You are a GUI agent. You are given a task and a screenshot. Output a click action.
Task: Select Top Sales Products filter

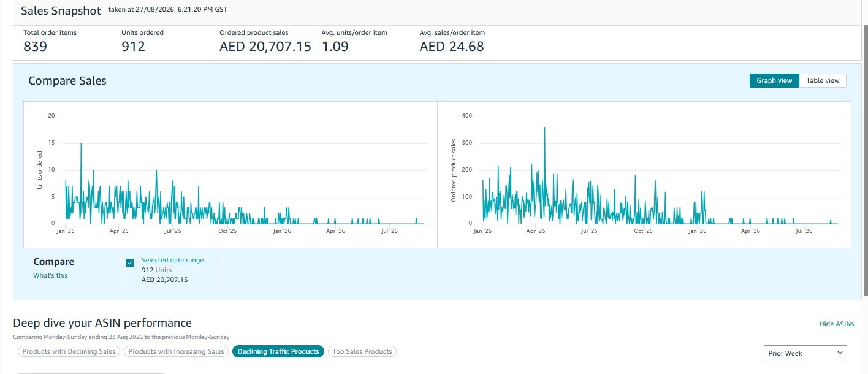[362, 351]
